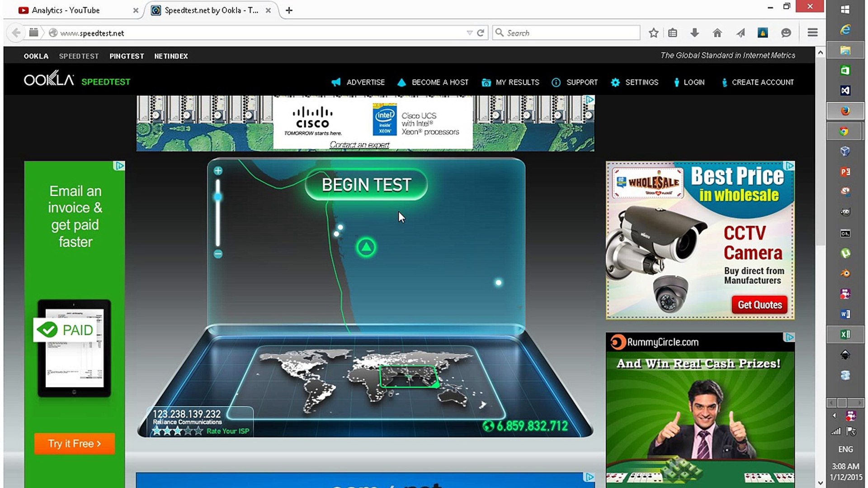Click the Create Account link
The image size is (868, 488).
tap(763, 82)
